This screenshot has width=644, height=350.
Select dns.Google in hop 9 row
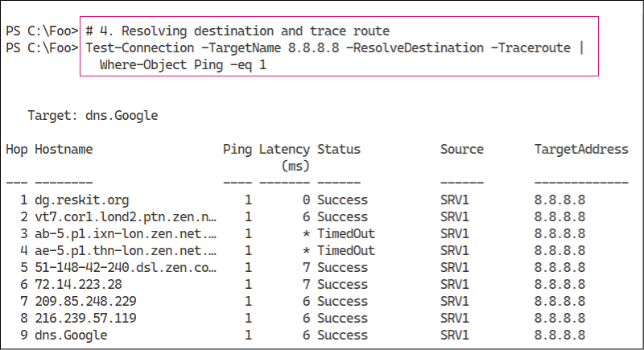click(x=71, y=336)
